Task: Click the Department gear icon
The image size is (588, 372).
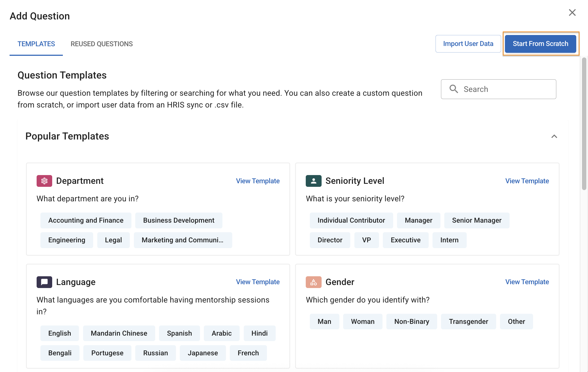Action: click(44, 181)
